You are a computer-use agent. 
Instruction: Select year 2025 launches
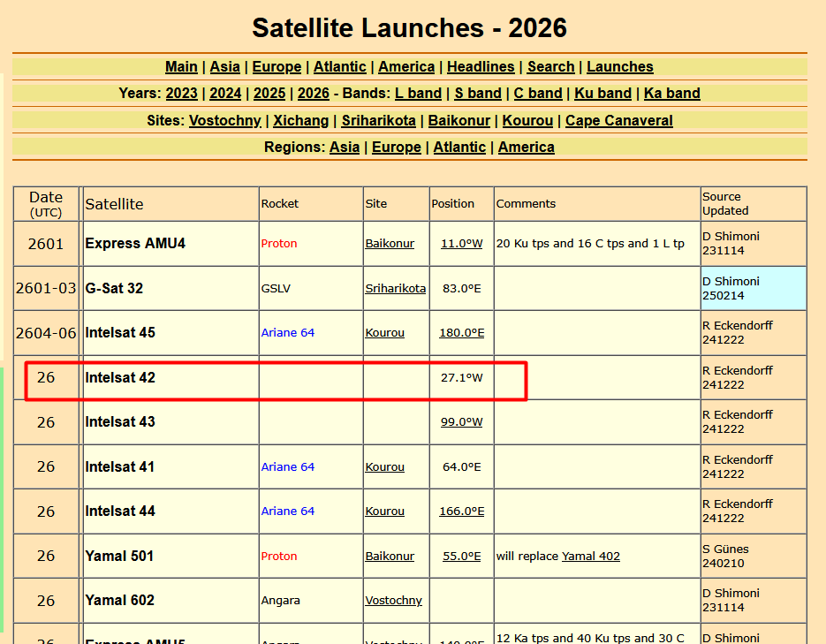click(x=269, y=94)
